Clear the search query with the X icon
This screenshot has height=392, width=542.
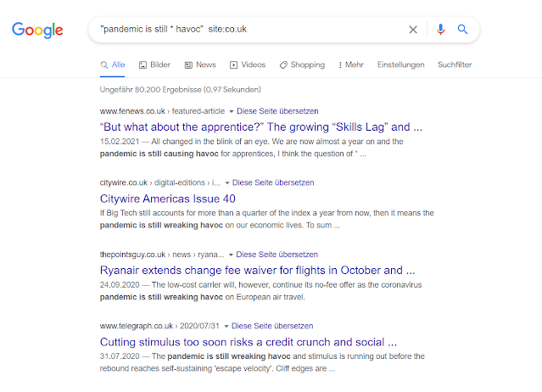[x=413, y=30]
